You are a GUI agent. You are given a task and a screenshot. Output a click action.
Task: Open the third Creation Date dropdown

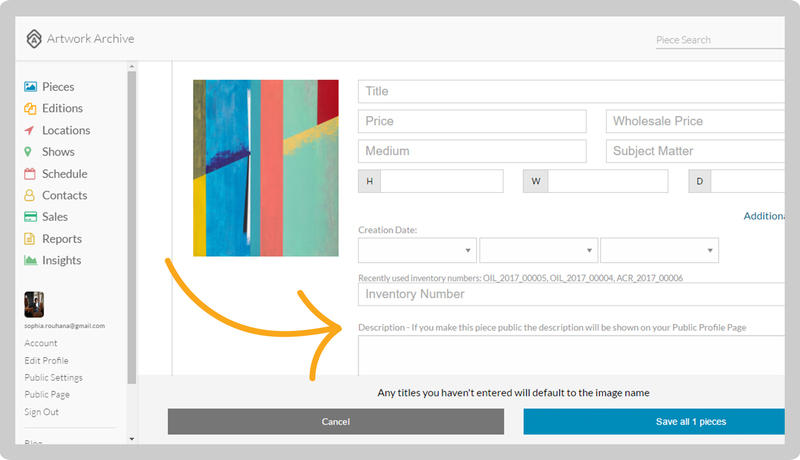659,250
